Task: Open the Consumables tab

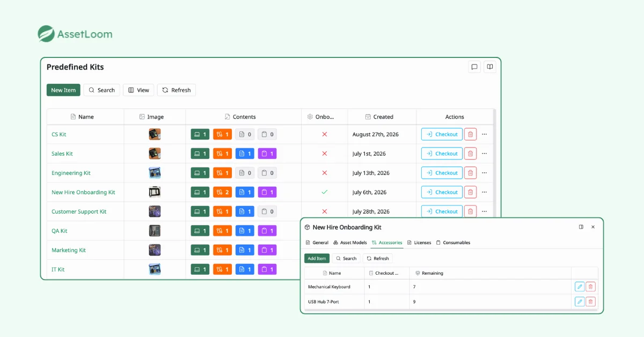Action: pos(453,243)
